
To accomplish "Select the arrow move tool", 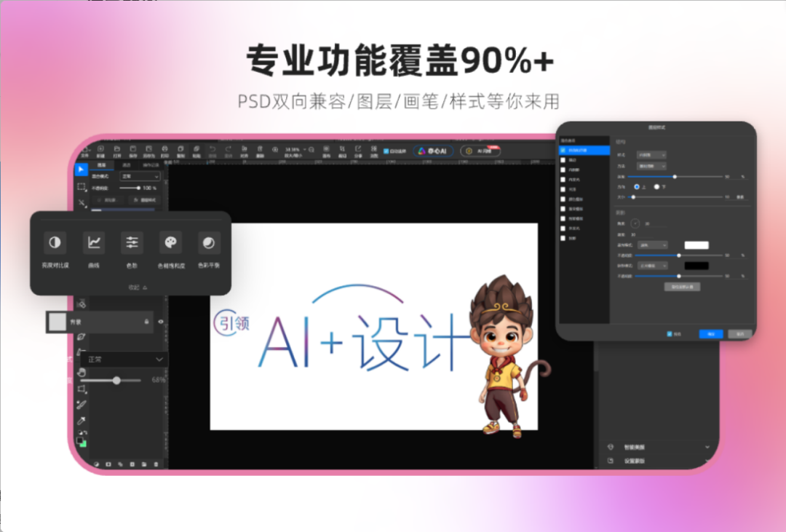I will (81, 170).
